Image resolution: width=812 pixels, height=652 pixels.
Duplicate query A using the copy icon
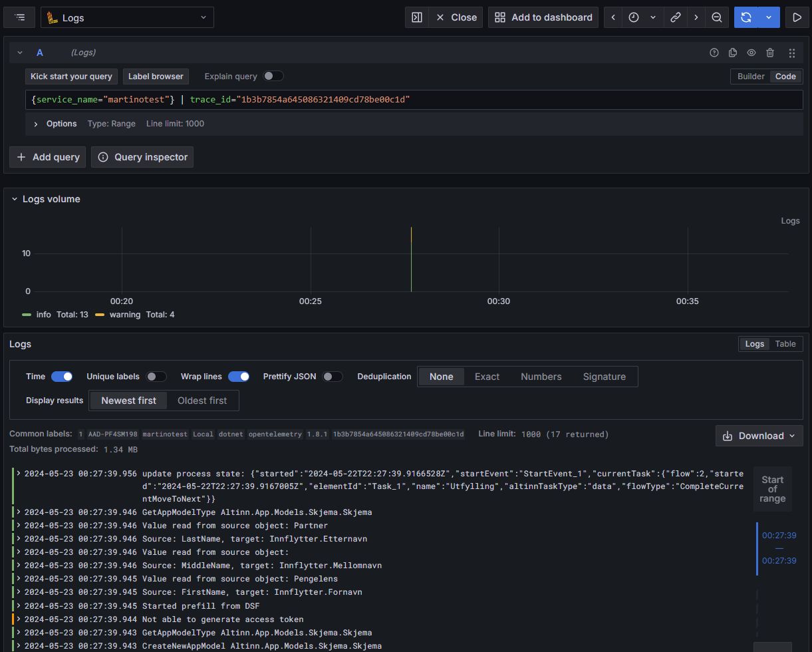733,53
